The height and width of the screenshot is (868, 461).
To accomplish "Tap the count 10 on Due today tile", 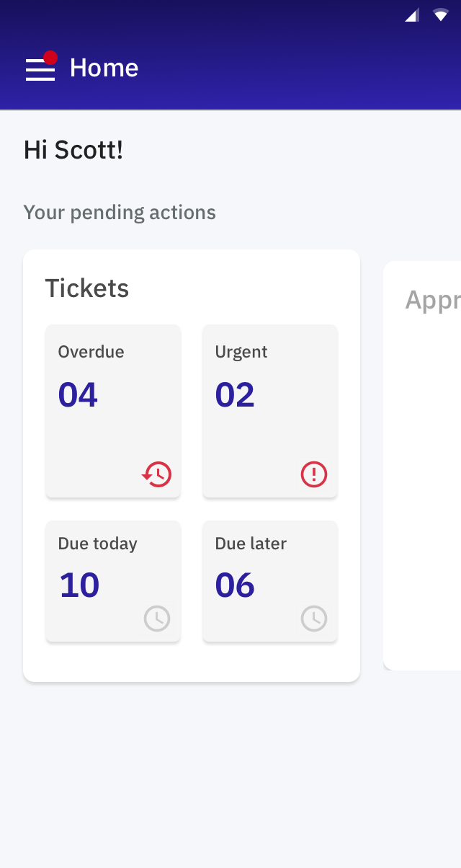I will point(79,585).
